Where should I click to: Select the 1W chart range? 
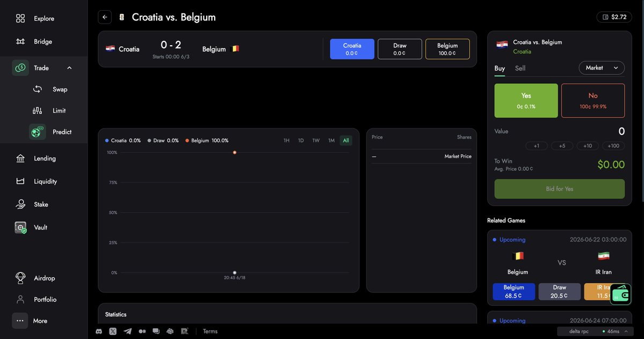pos(316,141)
